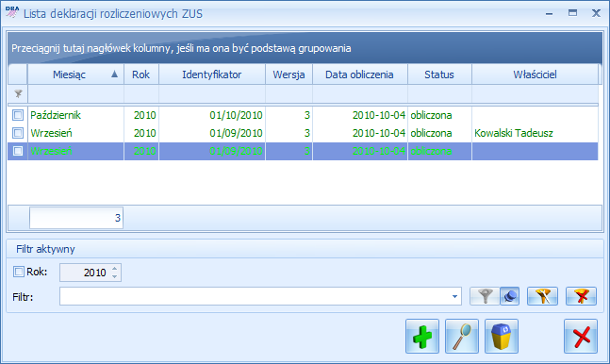Decrease the Rok year with down arrow
This screenshot has height=364, width=610.
114,276
